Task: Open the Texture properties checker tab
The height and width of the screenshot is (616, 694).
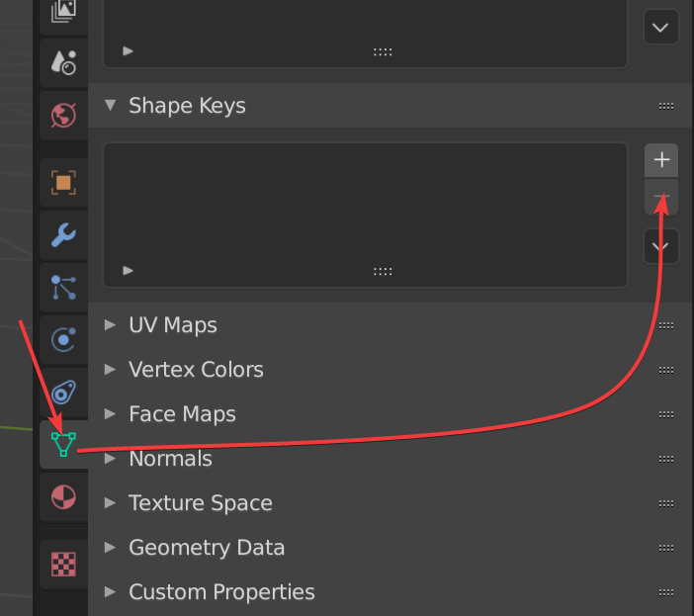Action: tap(64, 564)
